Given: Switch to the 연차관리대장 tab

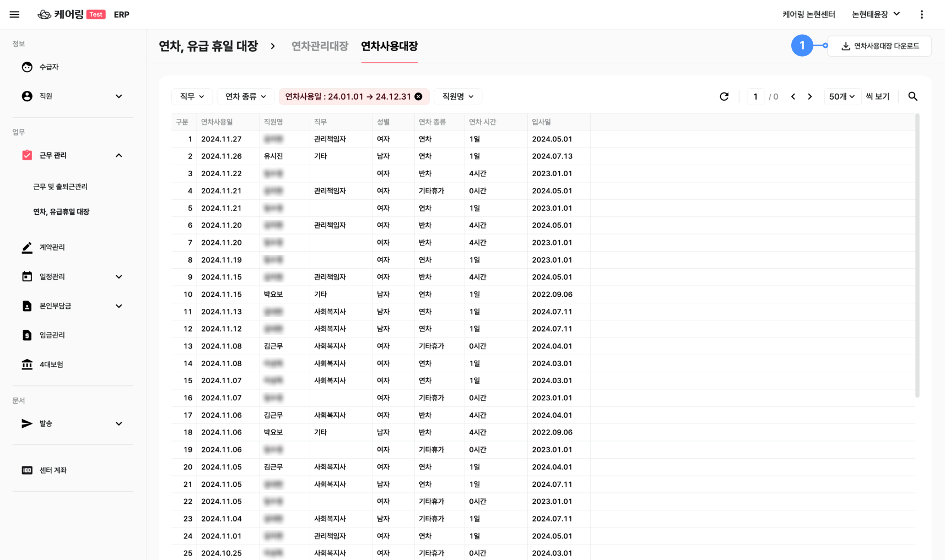Looking at the screenshot, I should point(320,46).
